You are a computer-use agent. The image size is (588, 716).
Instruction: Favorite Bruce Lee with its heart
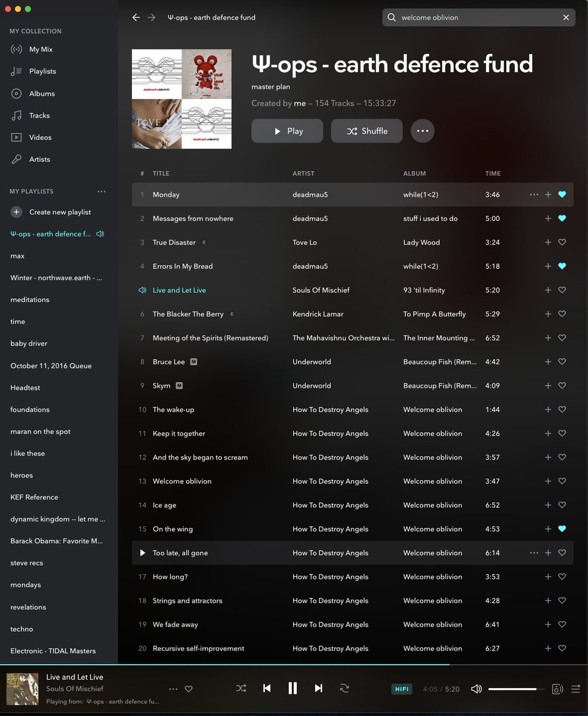tap(562, 362)
